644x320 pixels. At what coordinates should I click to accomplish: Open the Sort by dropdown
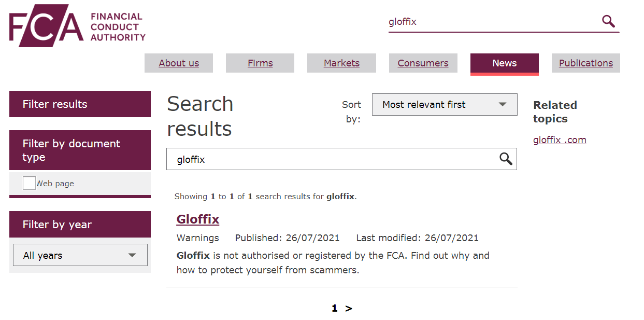pyautogui.click(x=445, y=105)
